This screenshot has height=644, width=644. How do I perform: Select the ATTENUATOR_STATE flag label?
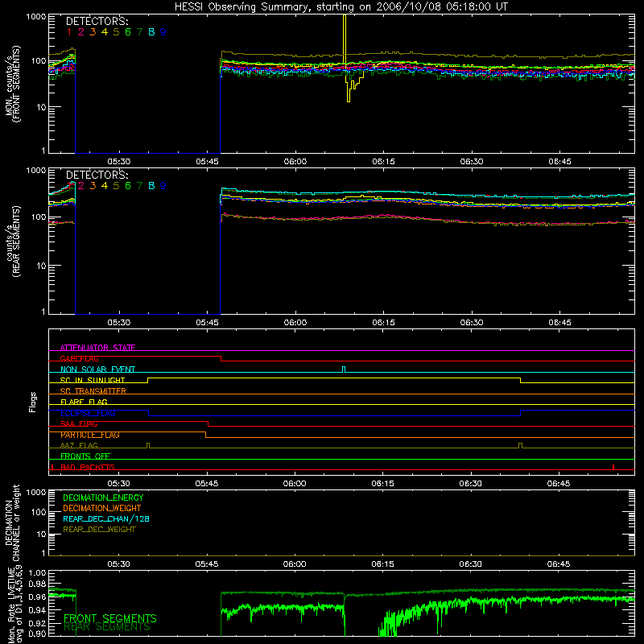click(x=97, y=348)
